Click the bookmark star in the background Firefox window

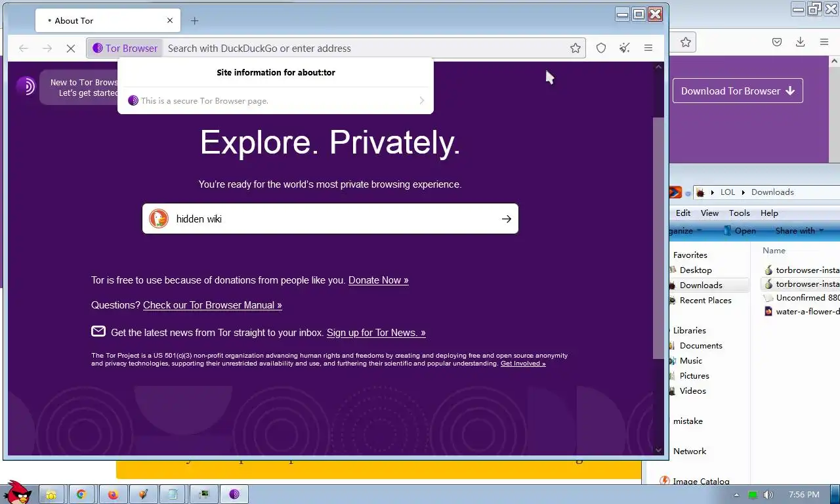click(686, 42)
